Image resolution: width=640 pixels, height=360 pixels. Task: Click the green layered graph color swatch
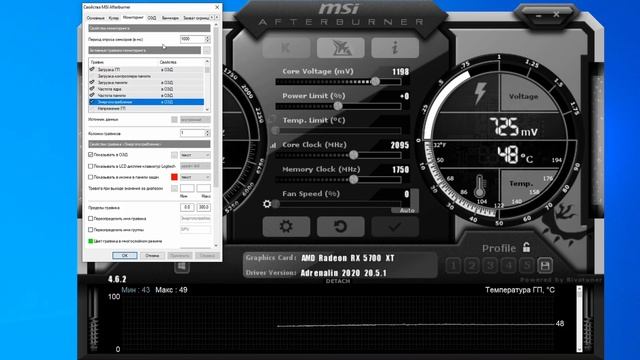(x=91, y=241)
